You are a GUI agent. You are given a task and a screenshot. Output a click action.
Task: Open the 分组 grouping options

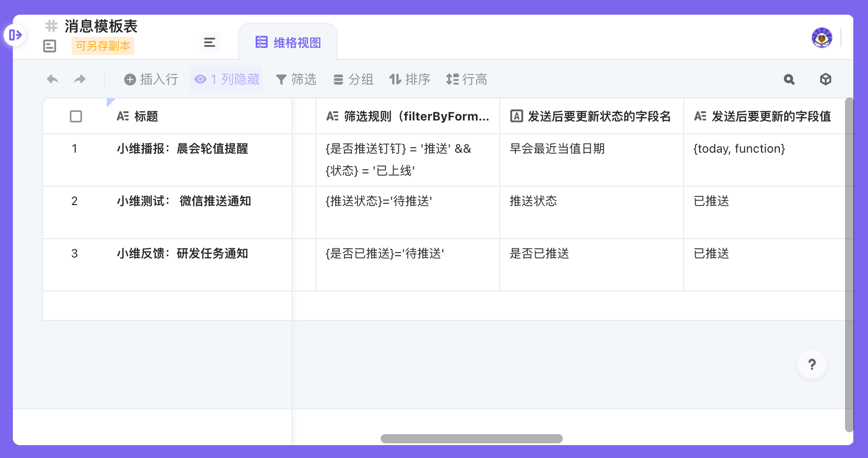click(353, 80)
